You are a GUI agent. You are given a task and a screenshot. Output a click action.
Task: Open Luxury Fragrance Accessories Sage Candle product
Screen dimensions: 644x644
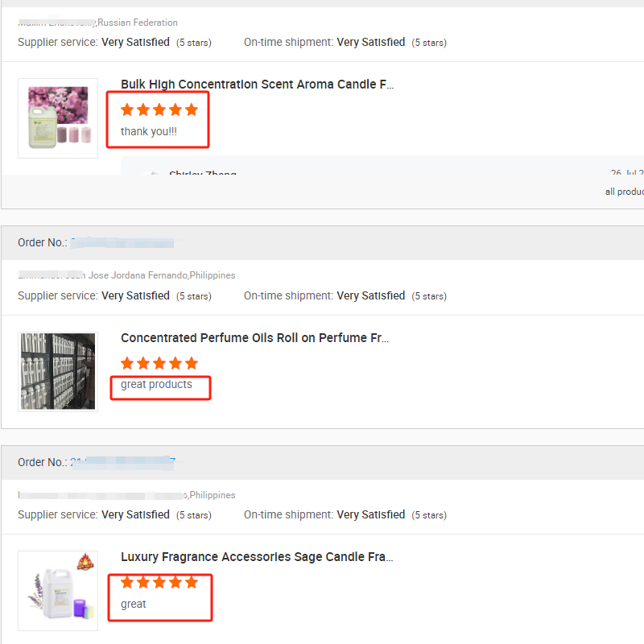[x=257, y=556]
